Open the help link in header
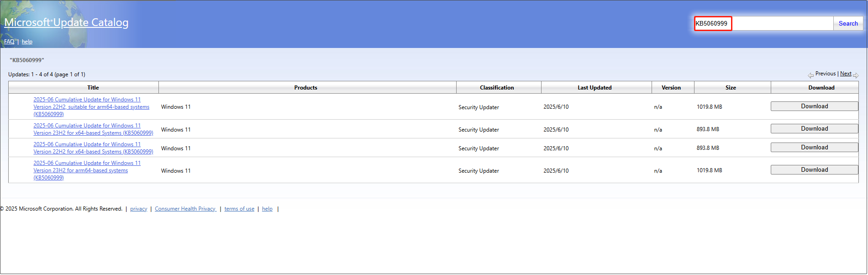868x275 pixels. [27, 42]
